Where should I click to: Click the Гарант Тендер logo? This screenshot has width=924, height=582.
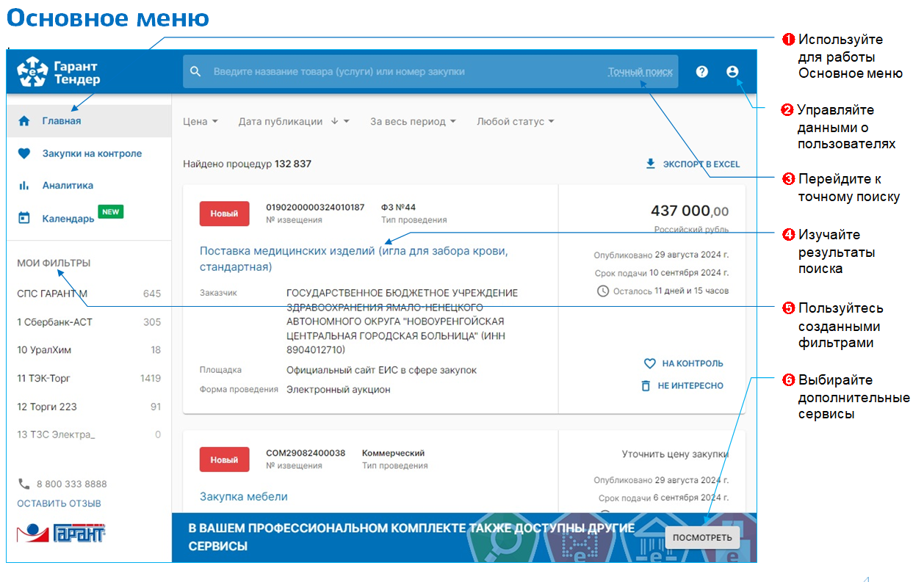click(x=59, y=72)
